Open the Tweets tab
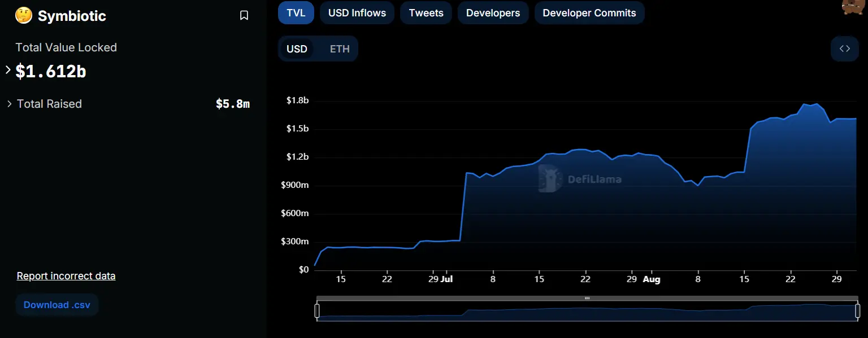 [x=426, y=12]
